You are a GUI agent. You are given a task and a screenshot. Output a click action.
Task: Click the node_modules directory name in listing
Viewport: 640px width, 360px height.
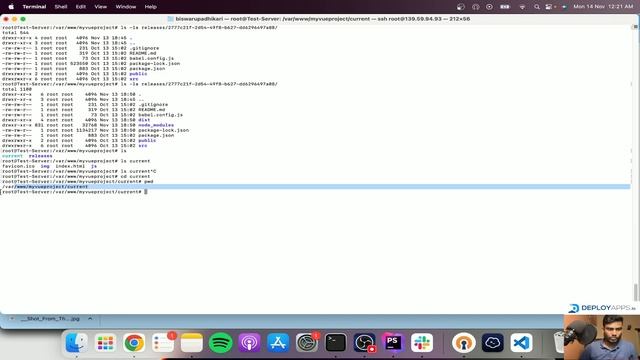(x=156, y=125)
